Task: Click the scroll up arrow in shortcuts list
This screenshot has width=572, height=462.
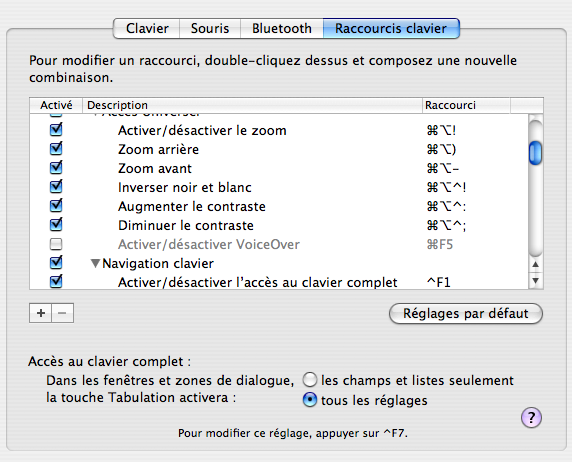Action: 535,265
